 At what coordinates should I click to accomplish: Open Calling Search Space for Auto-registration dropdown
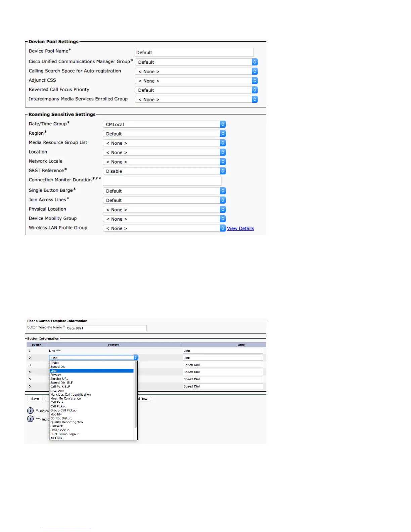196,72
